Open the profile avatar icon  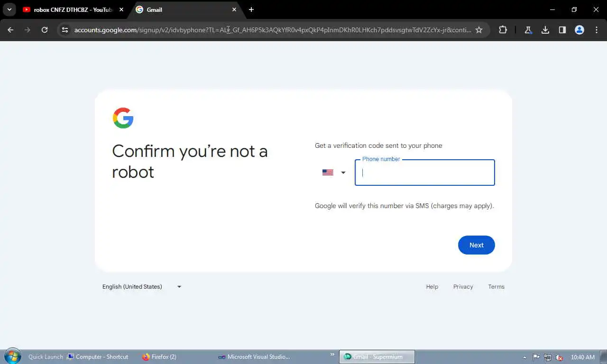click(579, 30)
